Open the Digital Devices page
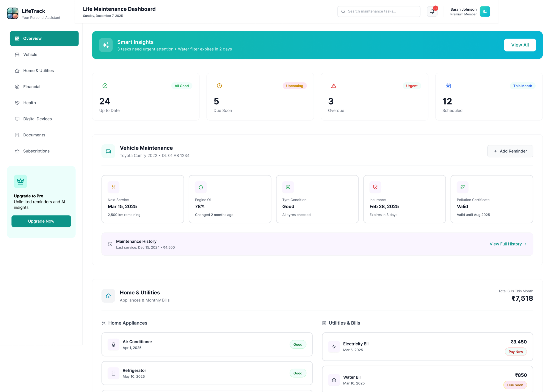The width and height of the screenshot is (552, 392). [38, 119]
